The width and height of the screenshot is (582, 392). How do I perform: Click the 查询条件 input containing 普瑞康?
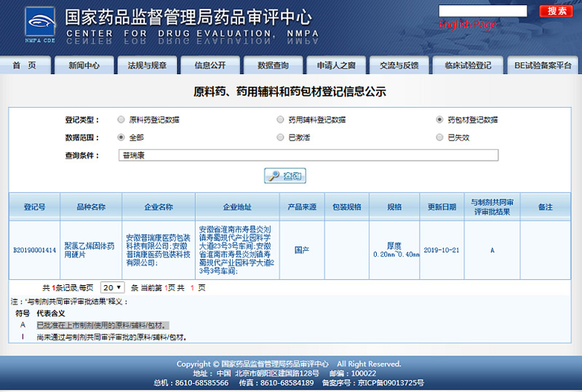308,155
